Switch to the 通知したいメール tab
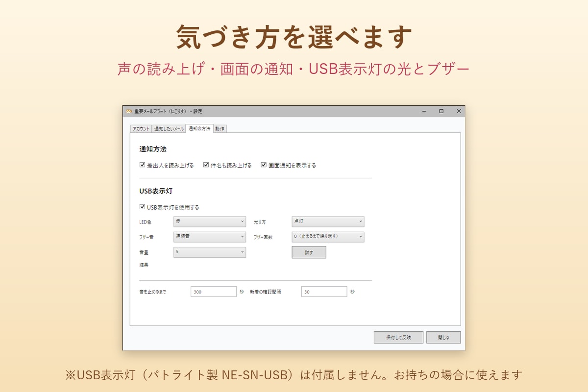 [169, 129]
